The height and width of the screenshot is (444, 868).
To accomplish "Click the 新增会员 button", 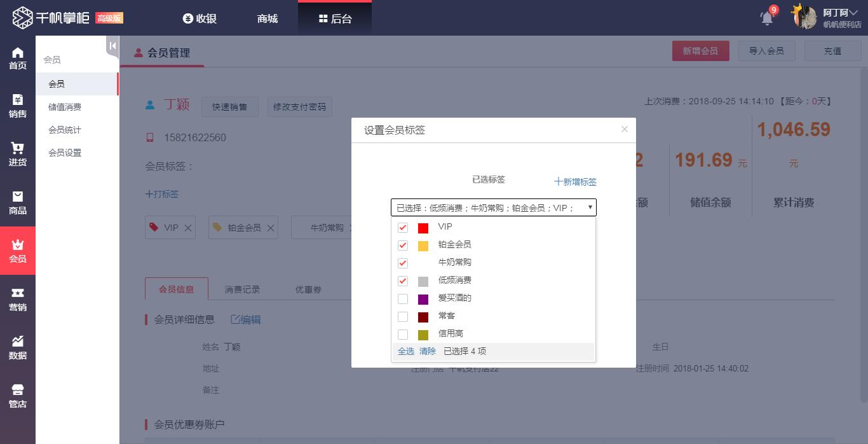I will pyautogui.click(x=701, y=49).
